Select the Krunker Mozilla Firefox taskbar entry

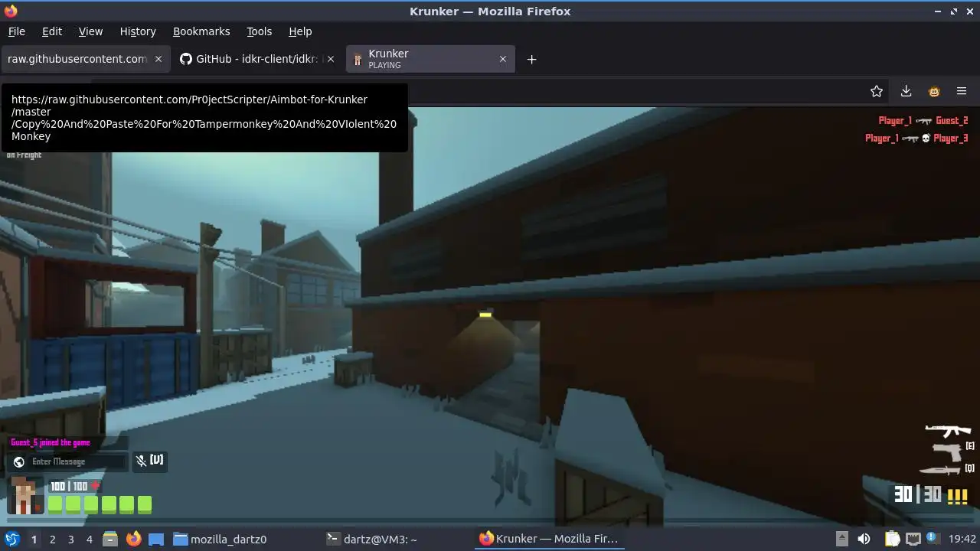(548, 539)
